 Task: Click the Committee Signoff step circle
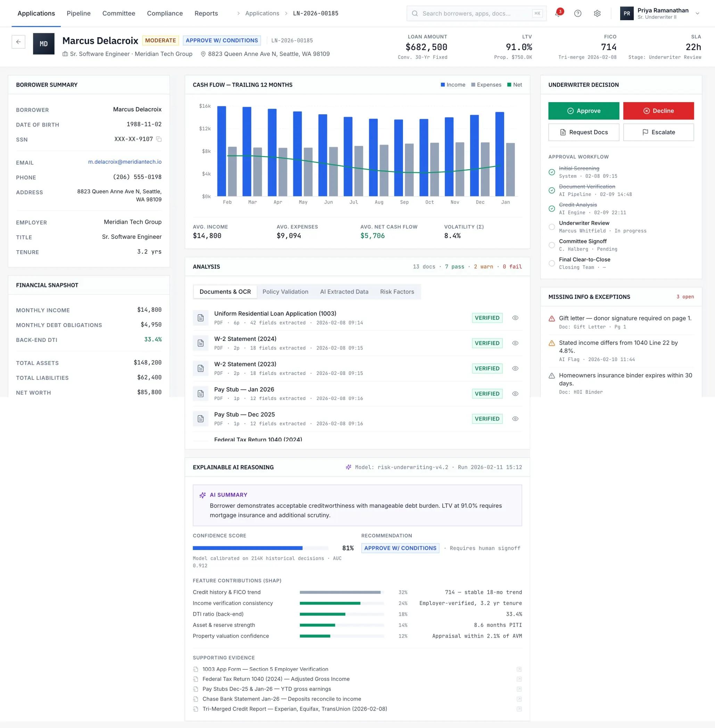552,245
